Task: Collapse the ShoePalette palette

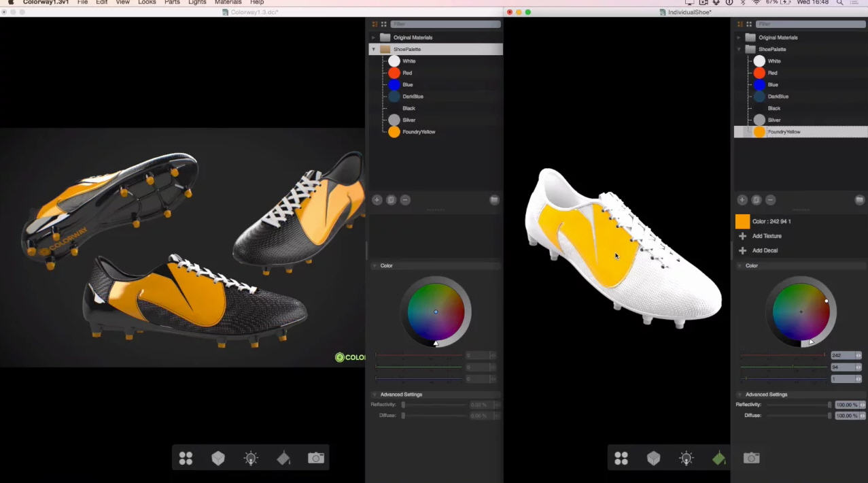Action: tap(373, 49)
